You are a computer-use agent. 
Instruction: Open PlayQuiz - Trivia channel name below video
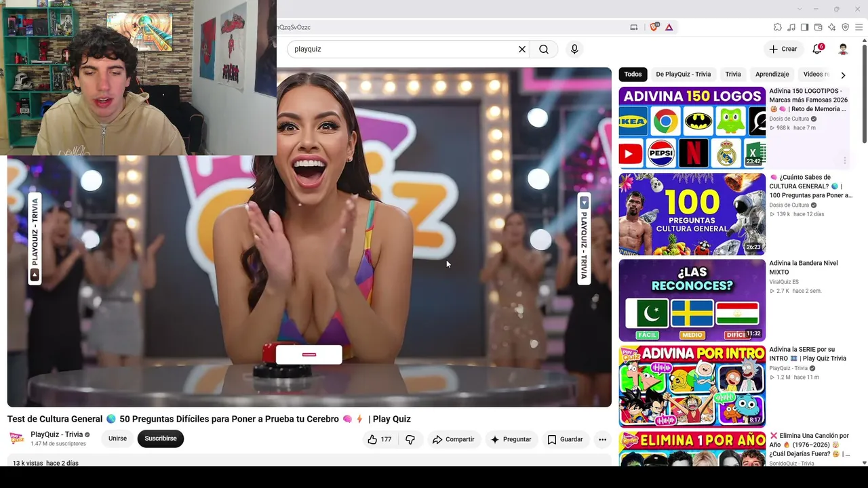[57, 434]
